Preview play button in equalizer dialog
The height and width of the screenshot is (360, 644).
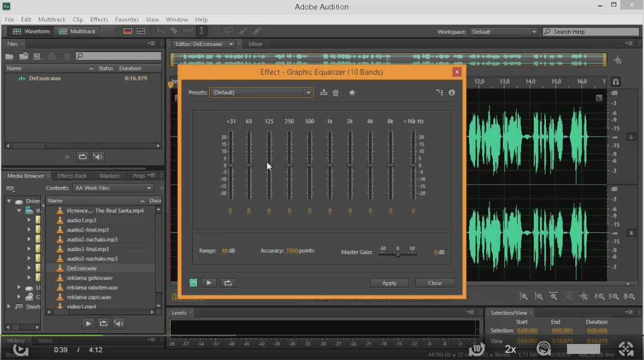pos(209,283)
